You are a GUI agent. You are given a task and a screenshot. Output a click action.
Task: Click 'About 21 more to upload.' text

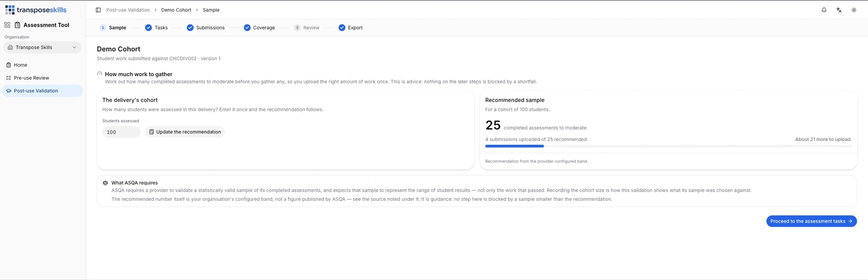(x=823, y=139)
